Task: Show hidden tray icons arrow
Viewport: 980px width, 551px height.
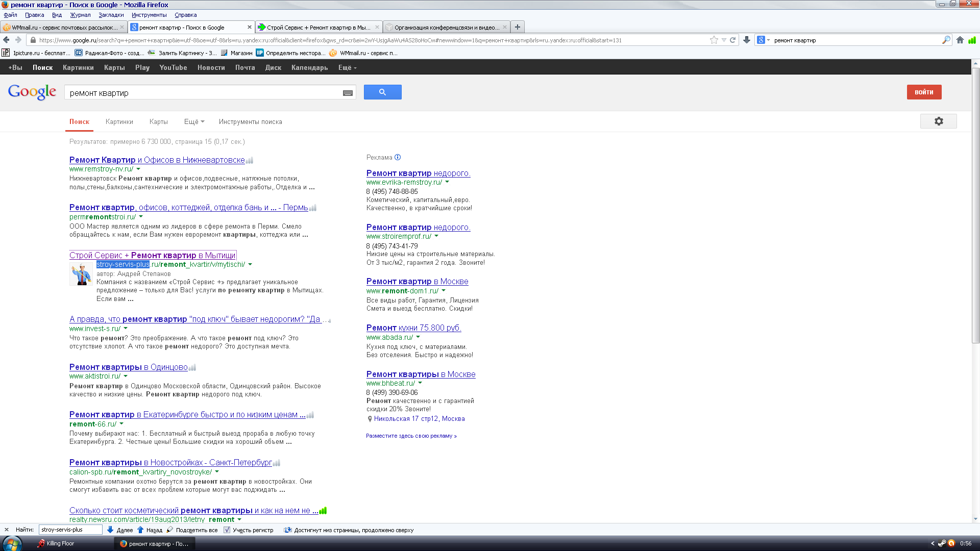Action: click(933, 543)
